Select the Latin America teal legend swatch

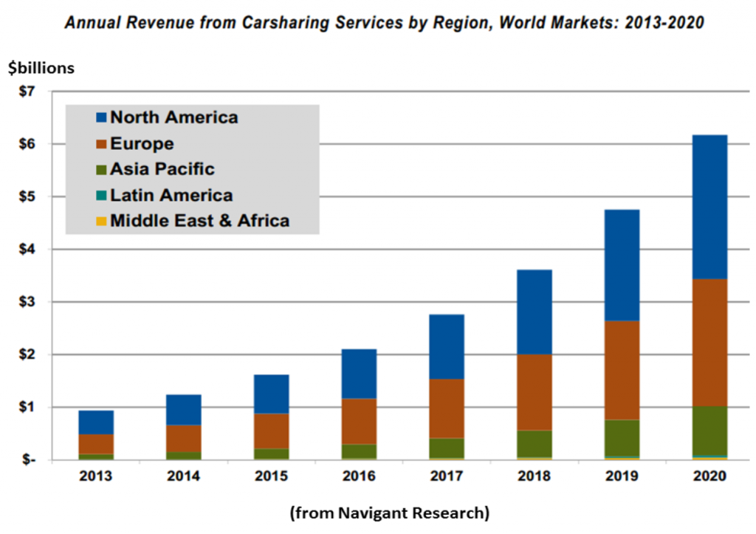[x=102, y=196]
